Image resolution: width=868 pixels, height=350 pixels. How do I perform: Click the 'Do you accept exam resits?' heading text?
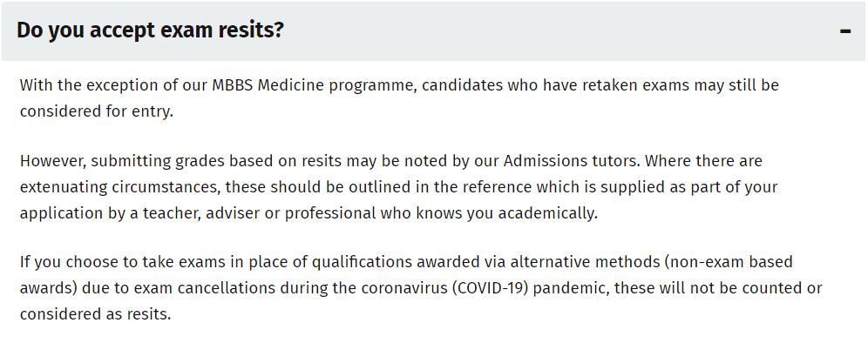150,30
